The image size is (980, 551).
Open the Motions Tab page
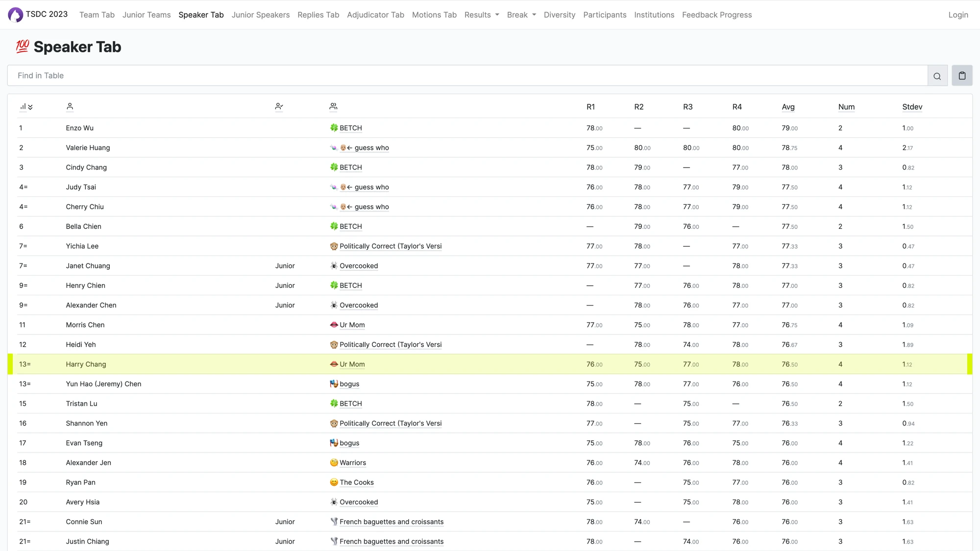[x=434, y=15]
